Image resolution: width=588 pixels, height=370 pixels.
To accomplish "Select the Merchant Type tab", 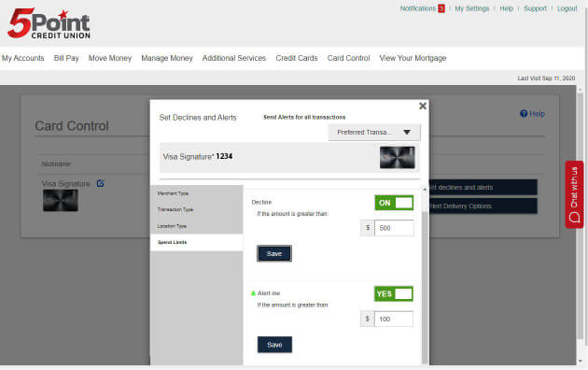I will (196, 193).
